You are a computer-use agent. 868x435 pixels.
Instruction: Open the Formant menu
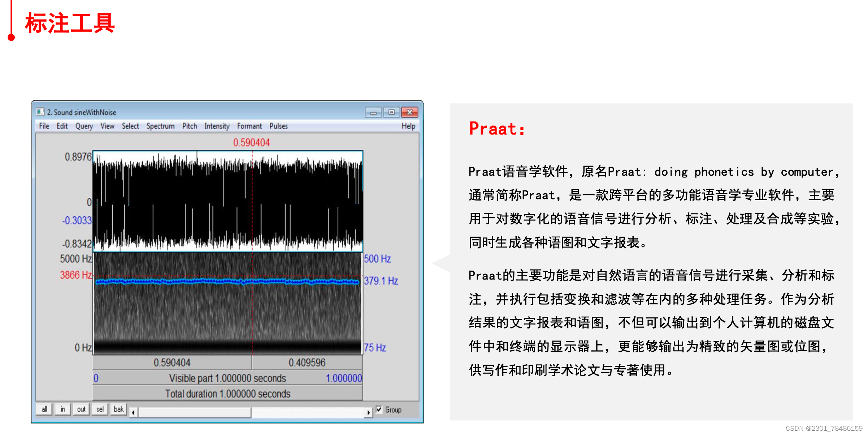(249, 126)
